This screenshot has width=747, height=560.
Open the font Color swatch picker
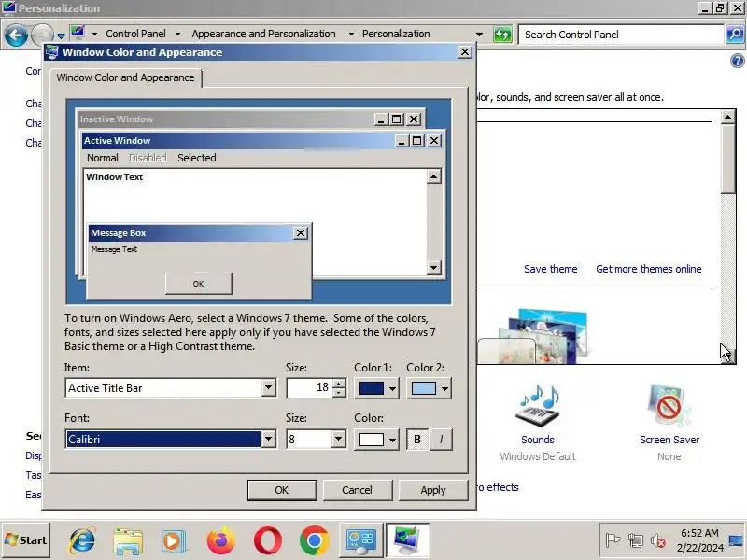[377, 439]
